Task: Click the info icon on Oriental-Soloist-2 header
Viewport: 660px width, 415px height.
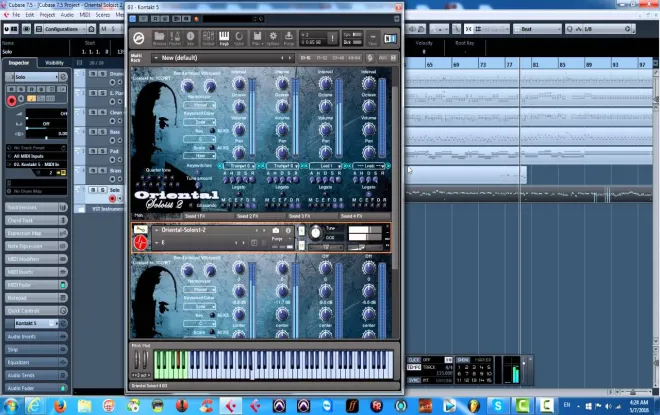Action: tap(288, 230)
